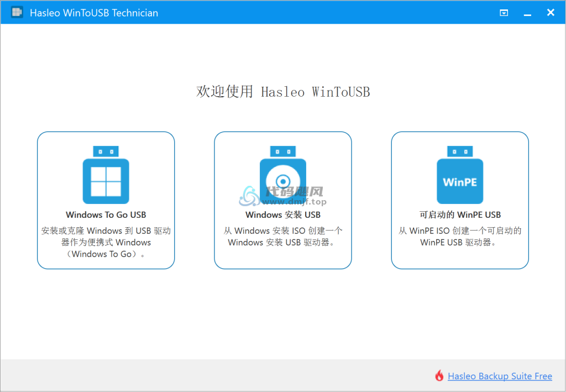Open the title bar dropdown menu button
Screen dimensions: 566x392
[504, 13]
